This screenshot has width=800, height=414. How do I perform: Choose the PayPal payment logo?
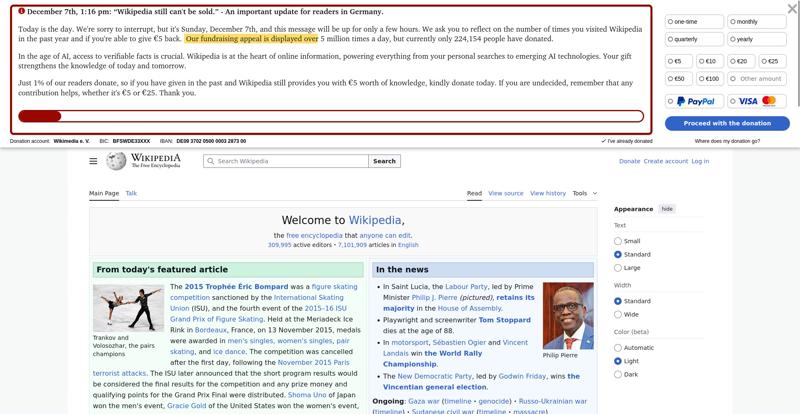point(695,101)
